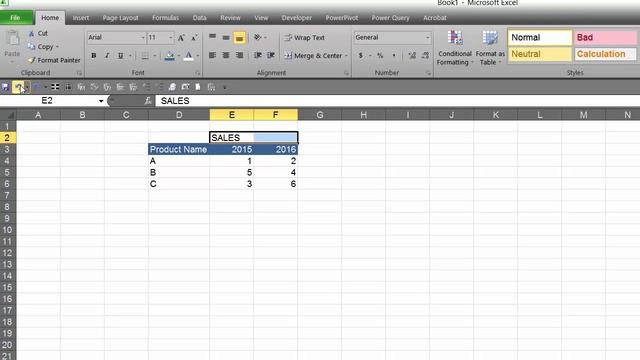
Task: Toggle Center text alignment
Action: point(226,55)
